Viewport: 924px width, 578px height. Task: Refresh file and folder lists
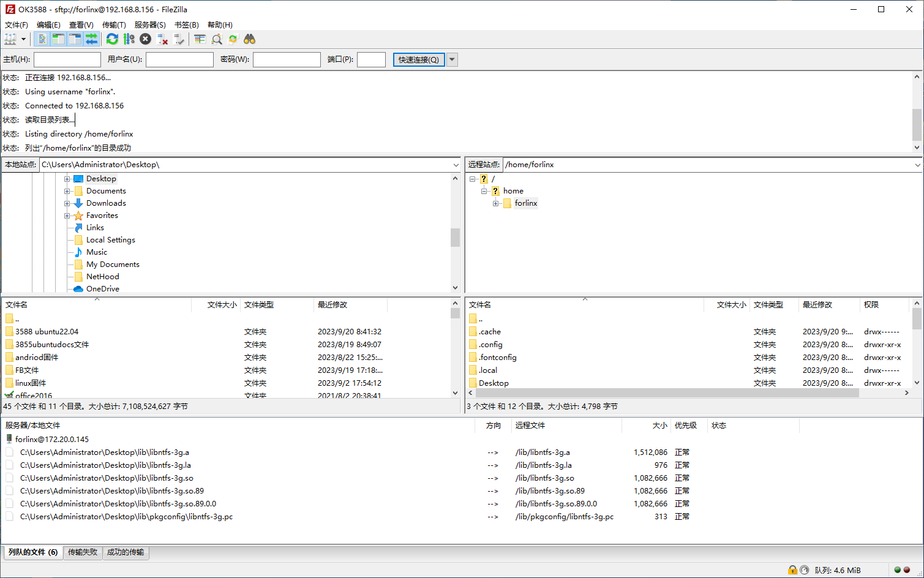click(112, 39)
